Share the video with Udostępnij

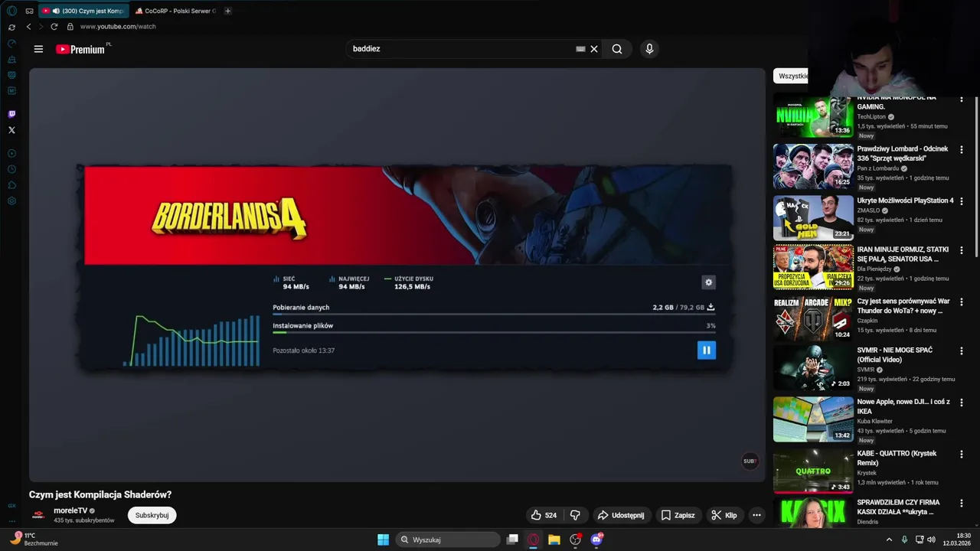point(621,515)
